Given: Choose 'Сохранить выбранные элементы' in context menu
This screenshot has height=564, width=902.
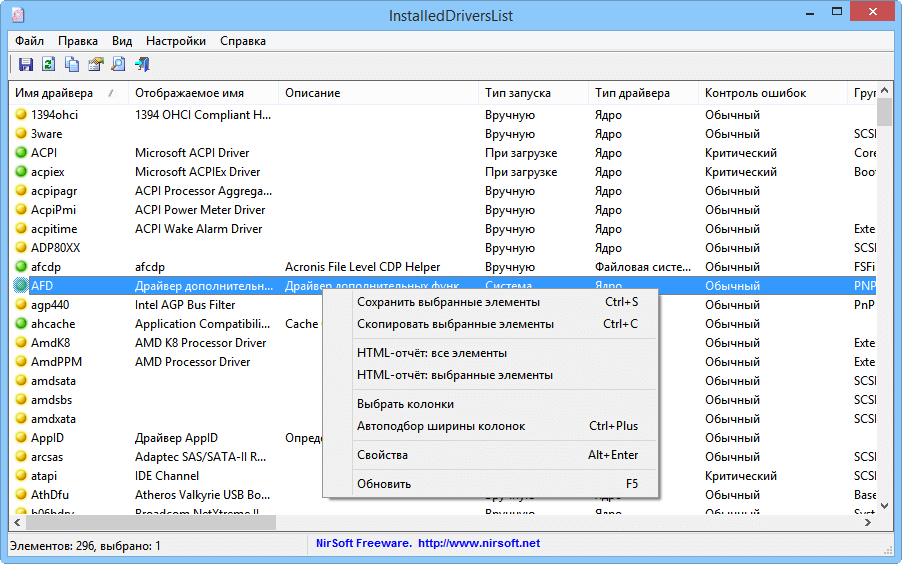Looking at the screenshot, I should coord(448,302).
